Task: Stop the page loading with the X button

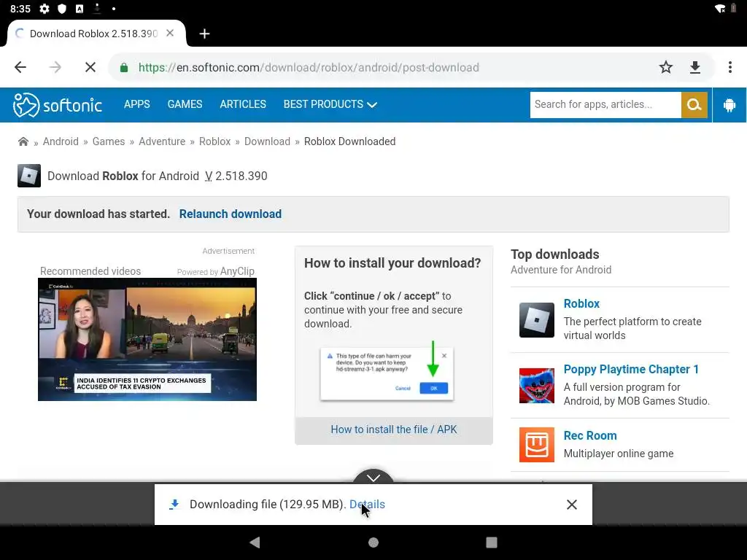Action: (90, 67)
